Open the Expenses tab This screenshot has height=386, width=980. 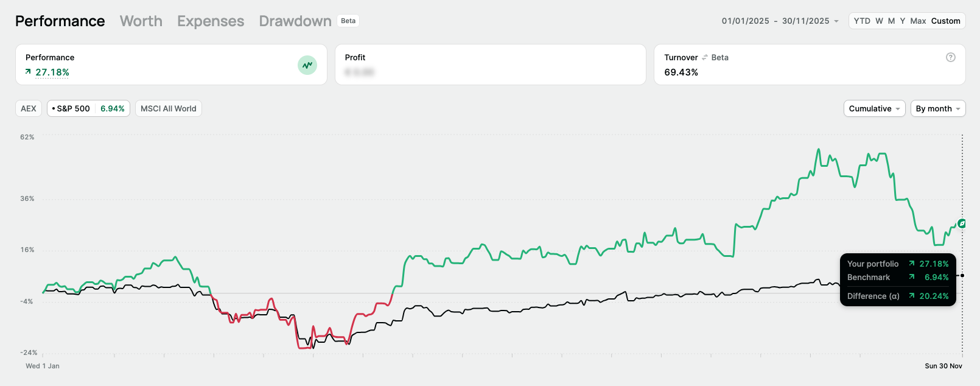click(211, 21)
